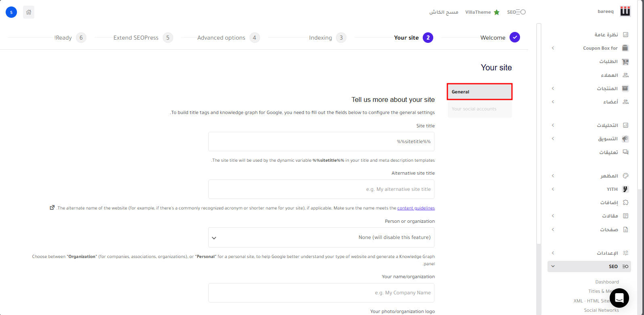Open the blue user avatar menu
644x315 pixels.
tap(11, 12)
